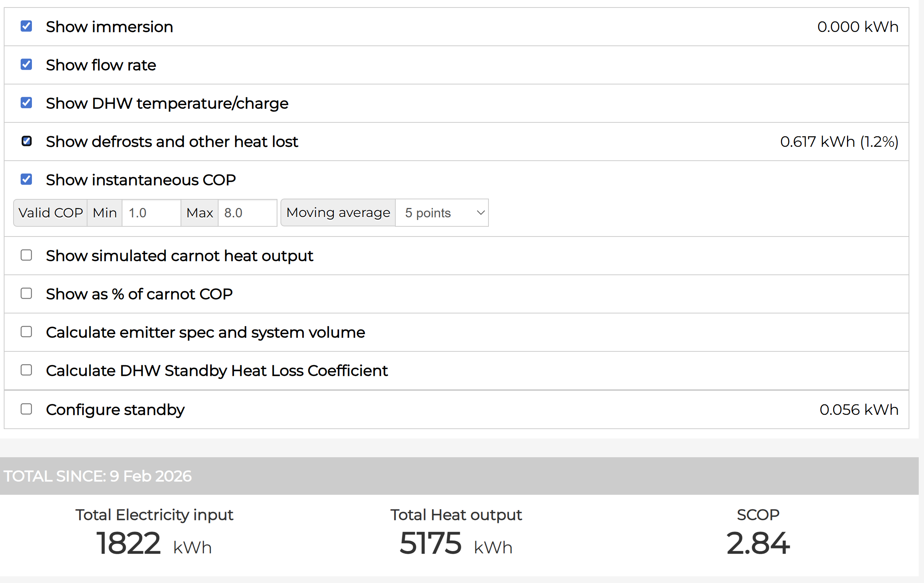This screenshot has width=924, height=583.
Task: Uncheck the Show immersion checkbox
Action: [x=26, y=26]
